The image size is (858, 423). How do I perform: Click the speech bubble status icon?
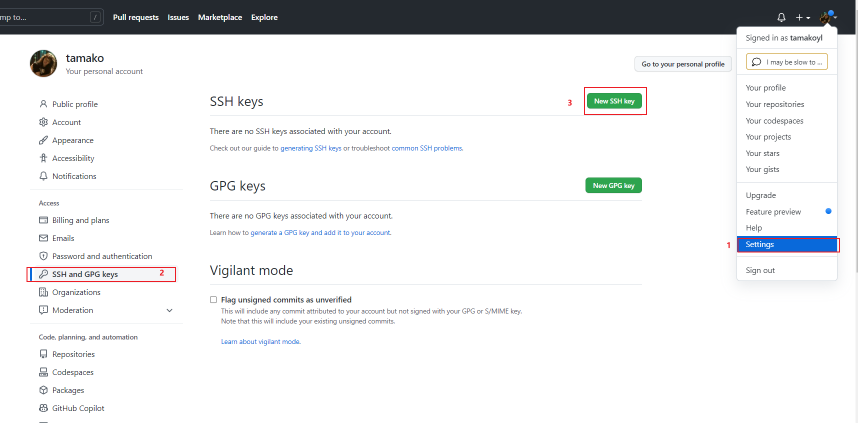(757, 62)
